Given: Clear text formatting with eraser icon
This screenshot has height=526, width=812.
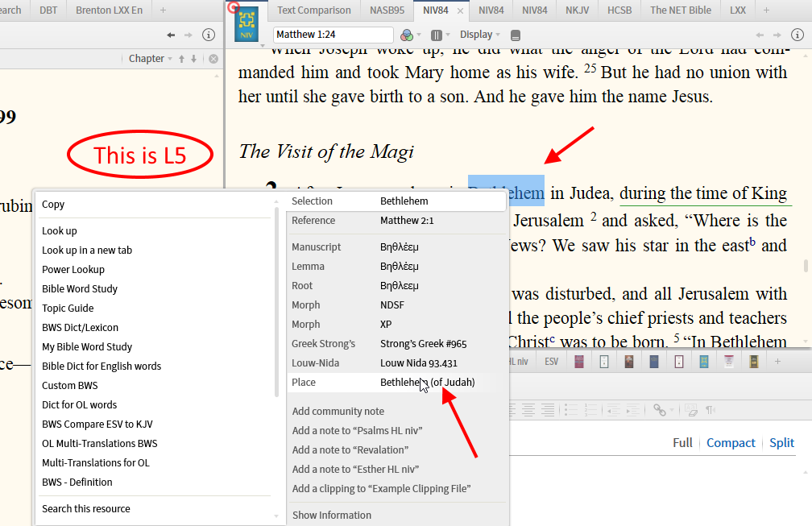Looking at the screenshot, I should click(x=691, y=410).
